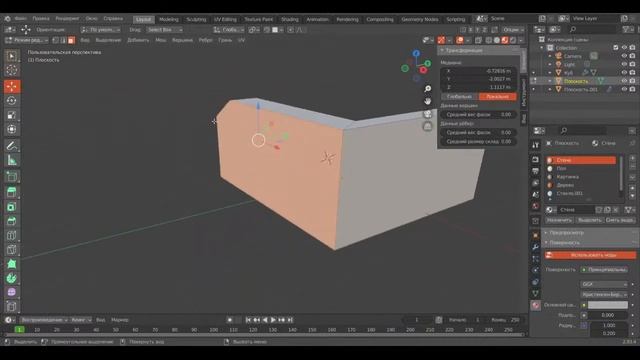Select the Select Box tool in left toolbar
The image size is (640, 360).
[x=11, y=56]
